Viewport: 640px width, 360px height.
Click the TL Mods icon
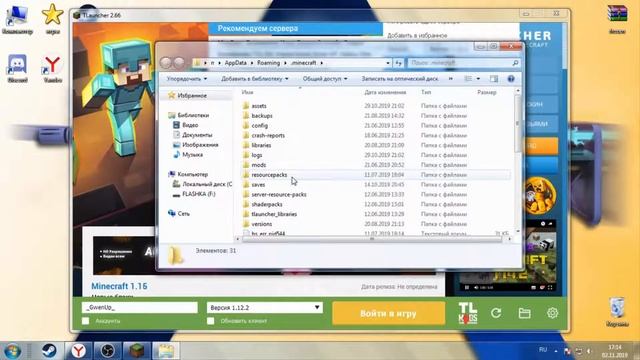(468, 313)
